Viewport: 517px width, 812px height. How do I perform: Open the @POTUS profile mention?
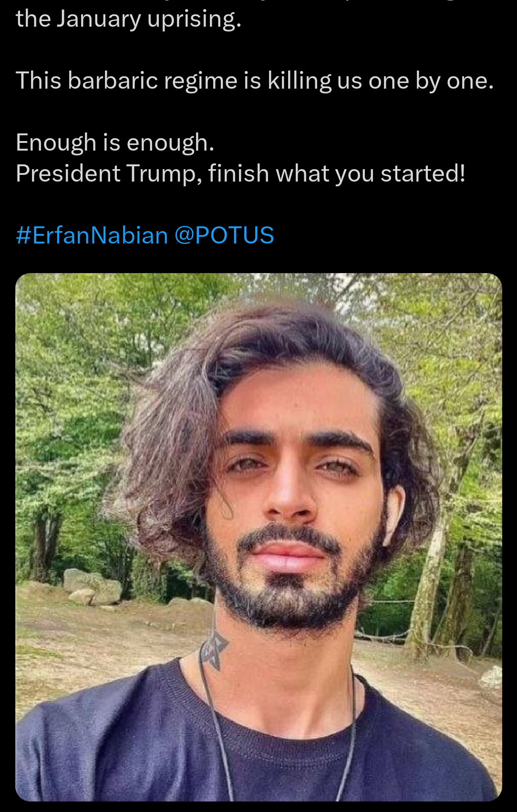click(224, 235)
